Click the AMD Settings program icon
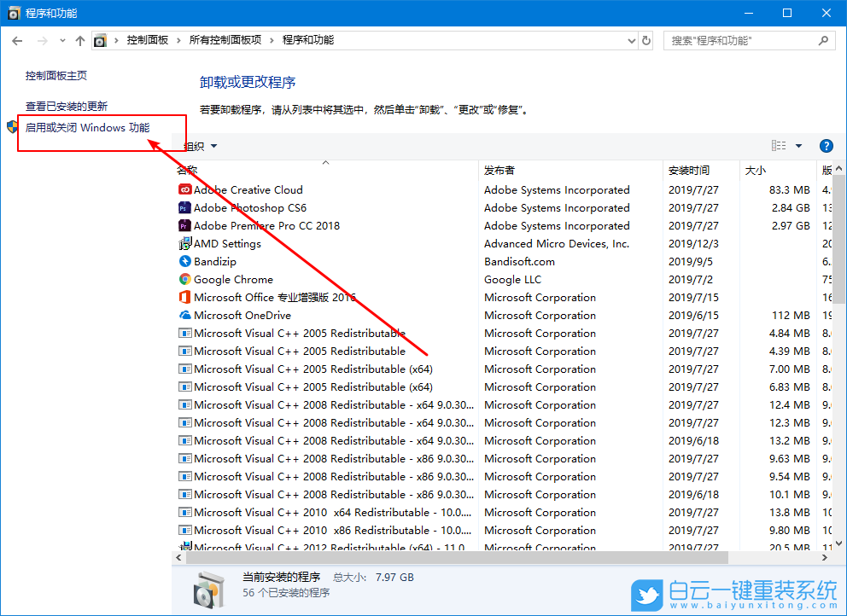This screenshot has width=847, height=616. tap(184, 243)
